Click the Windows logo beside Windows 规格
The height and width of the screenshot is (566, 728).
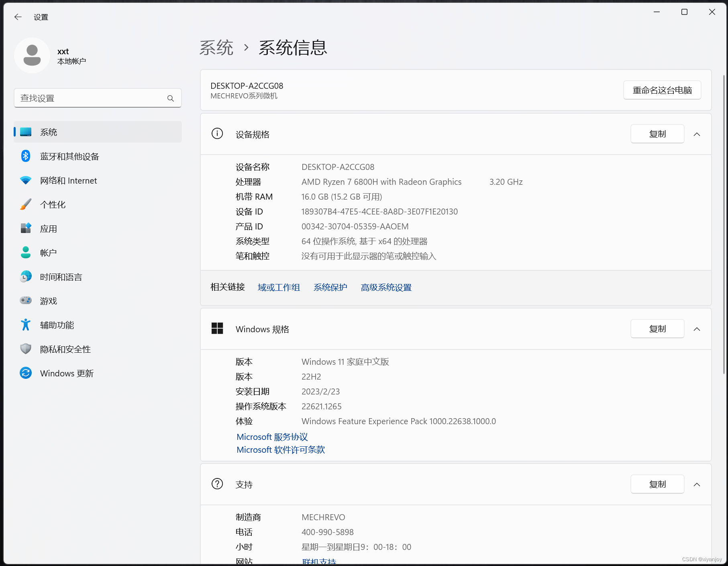coord(217,329)
